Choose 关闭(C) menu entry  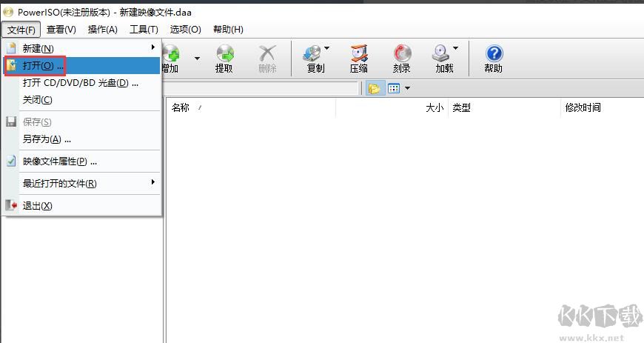(x=81, y=100)
